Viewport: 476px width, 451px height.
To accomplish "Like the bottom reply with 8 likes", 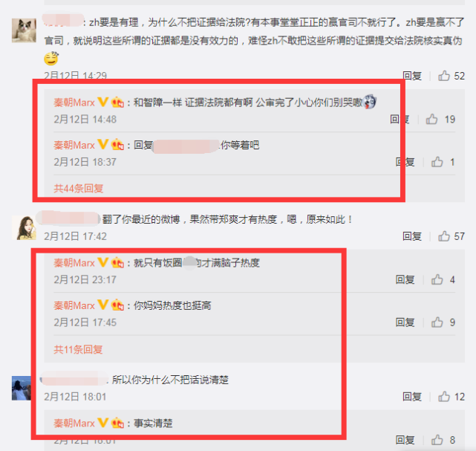I will tap(437, 440).
